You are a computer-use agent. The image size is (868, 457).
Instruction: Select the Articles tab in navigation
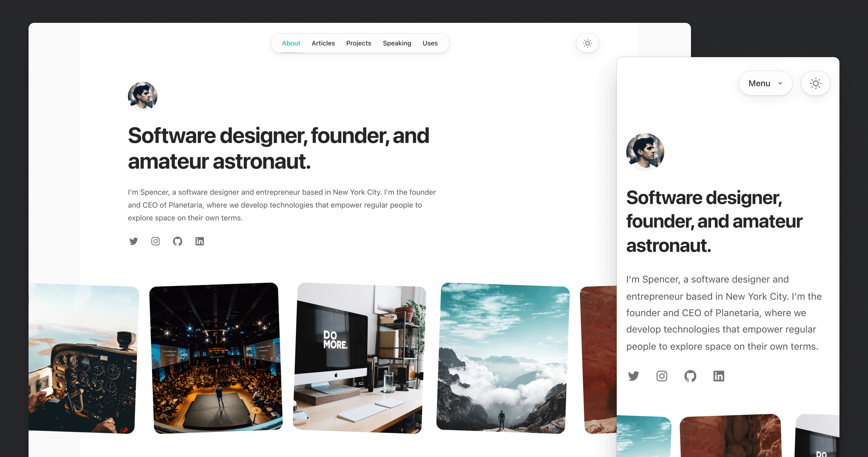click(323, 43)
